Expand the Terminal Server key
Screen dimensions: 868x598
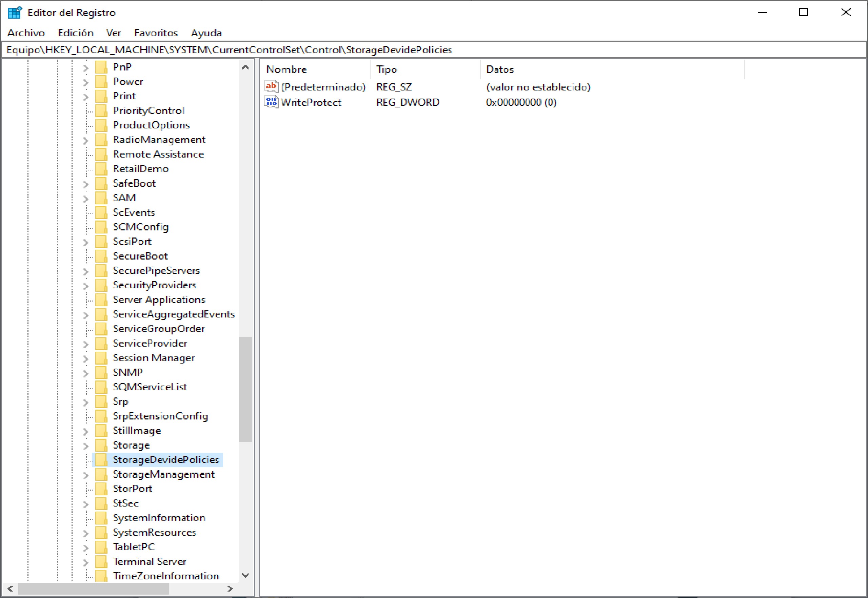coord(86,562)
